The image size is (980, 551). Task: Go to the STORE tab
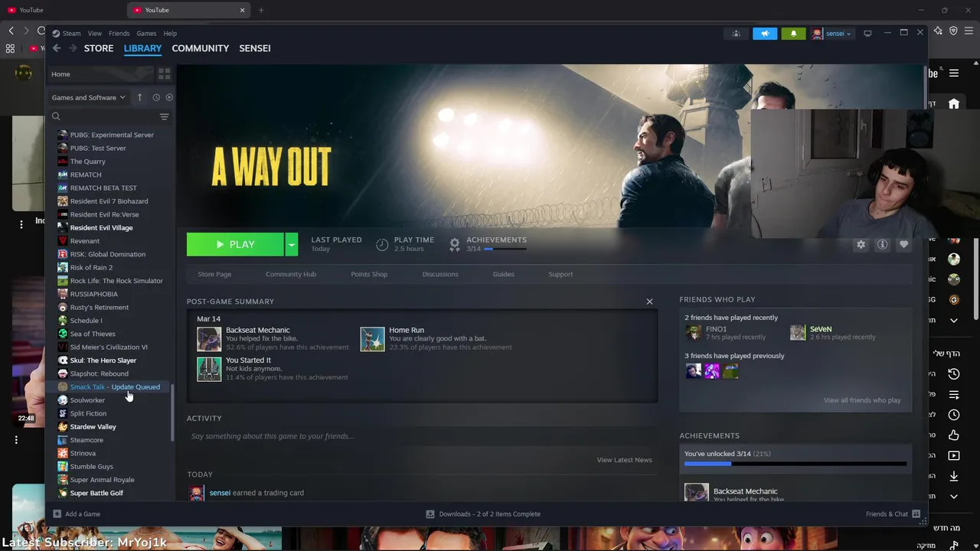click(x=99, y=48)
